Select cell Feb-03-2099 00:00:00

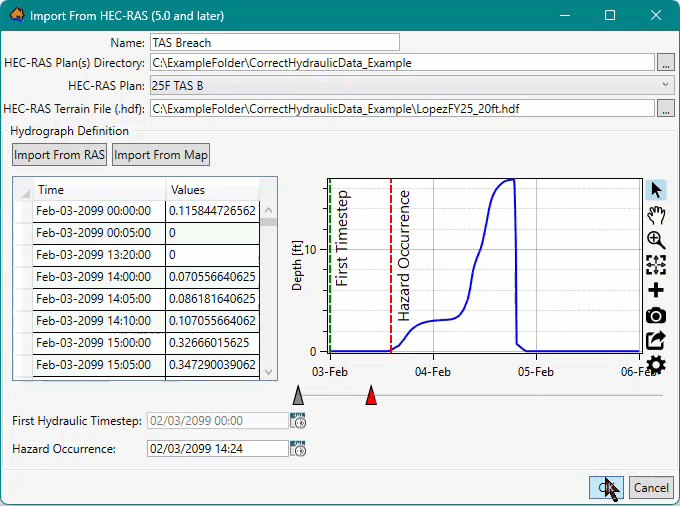point(99,211)
